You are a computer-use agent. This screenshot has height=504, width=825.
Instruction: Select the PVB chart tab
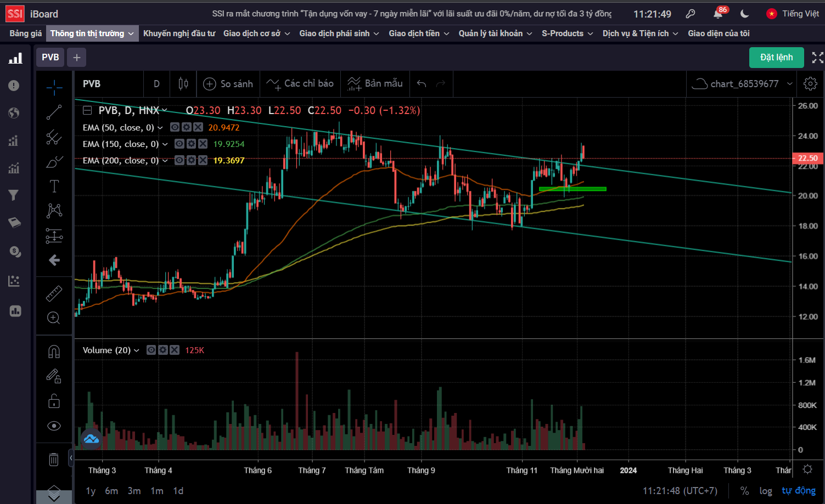point(50,57)
